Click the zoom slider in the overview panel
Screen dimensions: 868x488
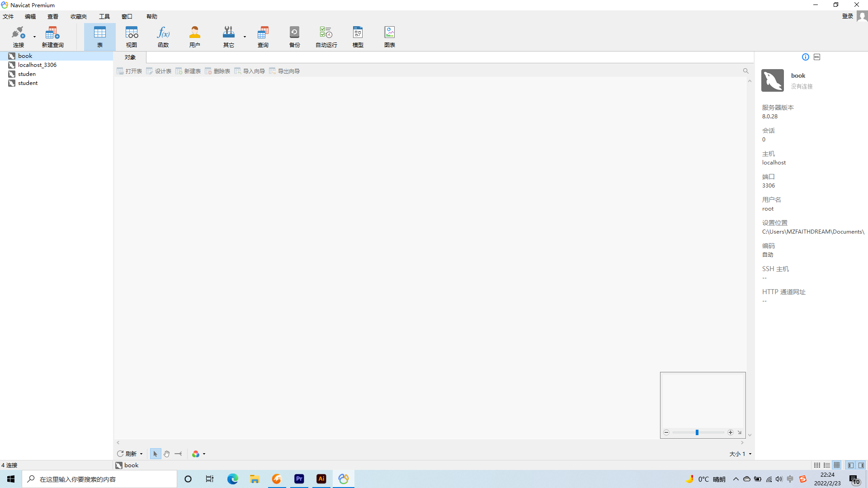coord(697,432)
